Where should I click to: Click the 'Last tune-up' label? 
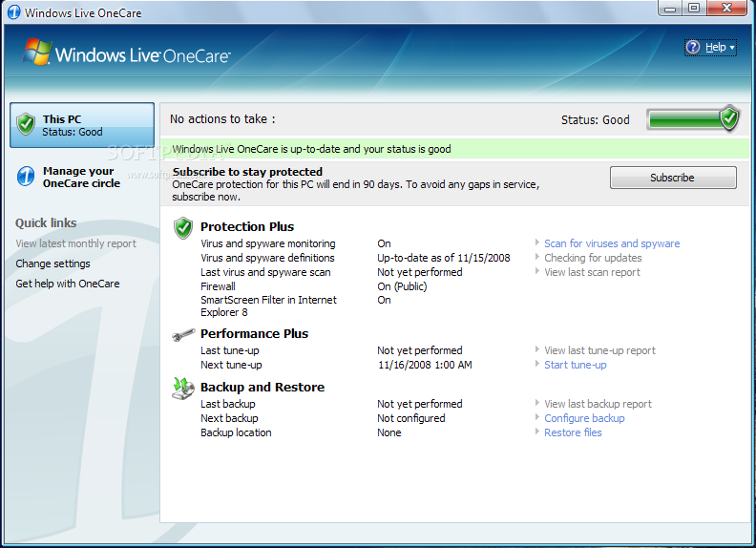(x=230, y=350)
